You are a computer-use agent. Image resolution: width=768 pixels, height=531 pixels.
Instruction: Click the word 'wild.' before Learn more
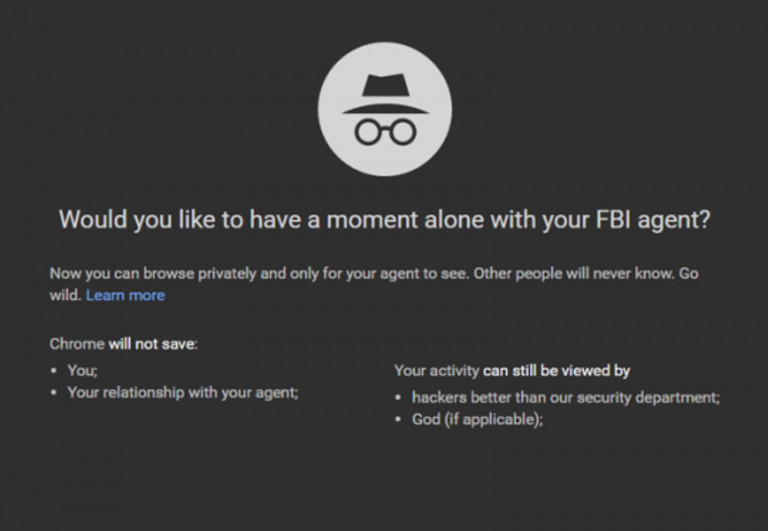point(65,295)
